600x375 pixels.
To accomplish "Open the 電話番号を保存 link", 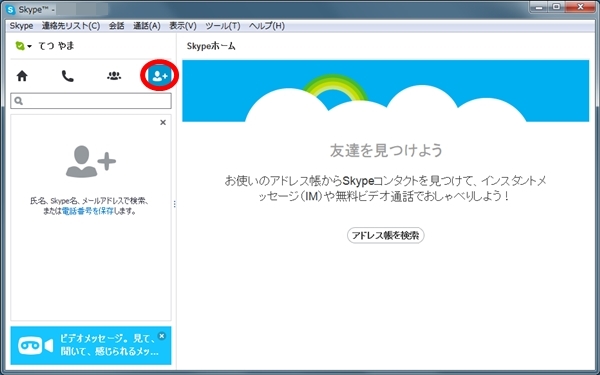I will click(x=88, y=211).
